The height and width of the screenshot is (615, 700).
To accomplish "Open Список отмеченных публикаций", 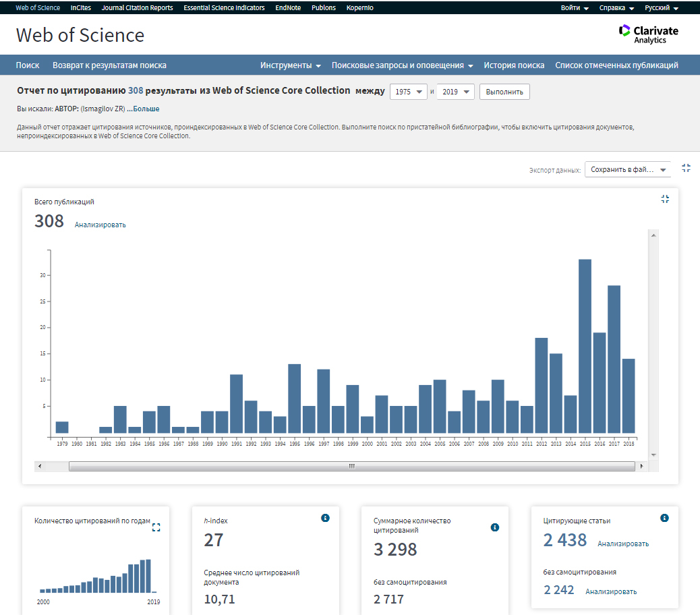I will tap(616, 65).
